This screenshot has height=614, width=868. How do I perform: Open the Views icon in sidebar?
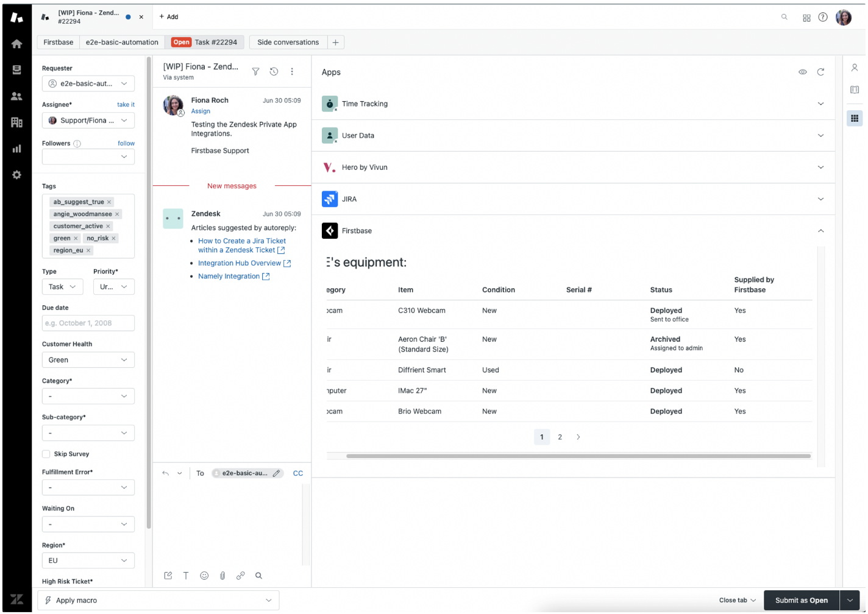coord(17,70)
